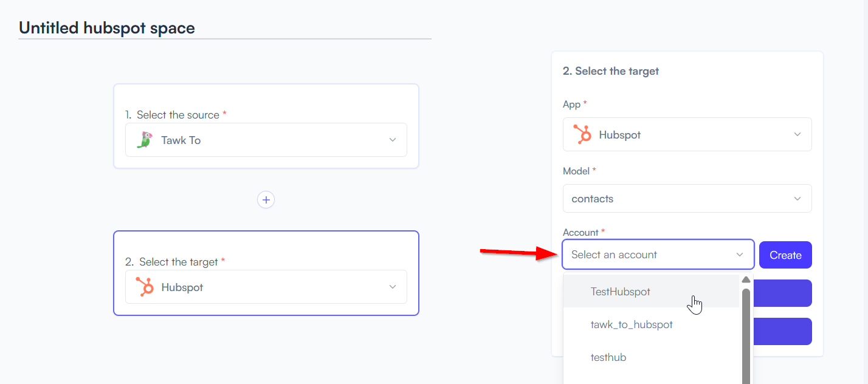Expand the Hubspot target dropdown chevron
Image resolution: width=868 pixels, height=384 pixels.
click(393, 287)
